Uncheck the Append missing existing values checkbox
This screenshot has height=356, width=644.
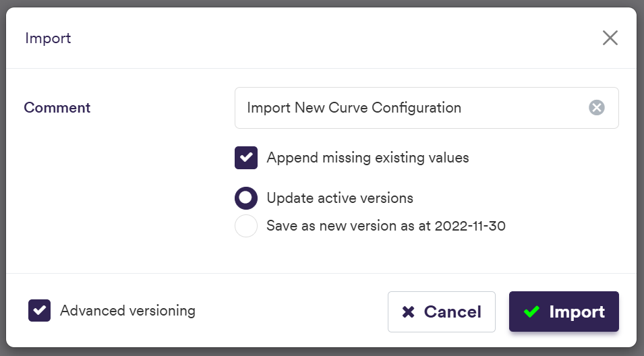246,158
